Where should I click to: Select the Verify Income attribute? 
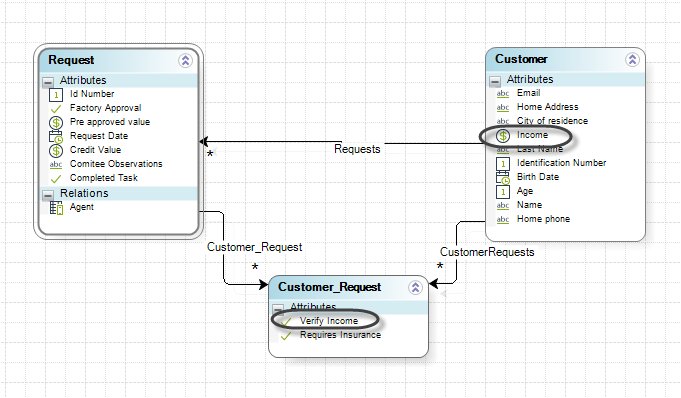pos(329,321)
